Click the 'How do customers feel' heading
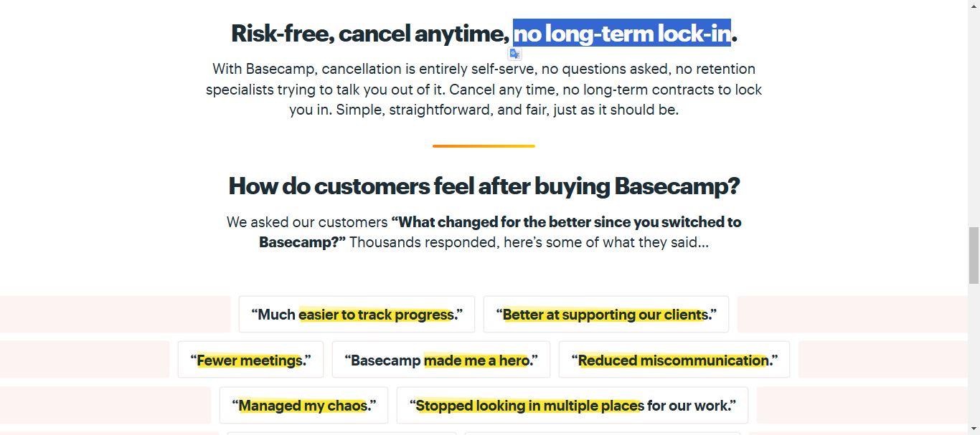 point(484,186)
